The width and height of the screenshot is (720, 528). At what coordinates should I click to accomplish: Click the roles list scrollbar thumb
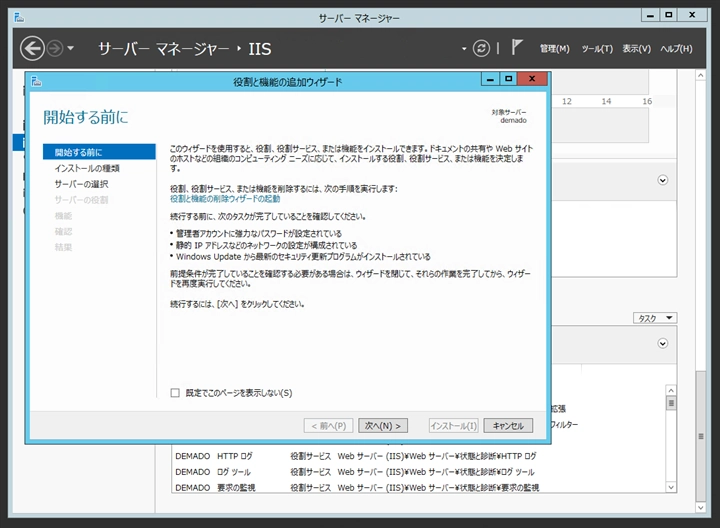[x=671, y=404]
